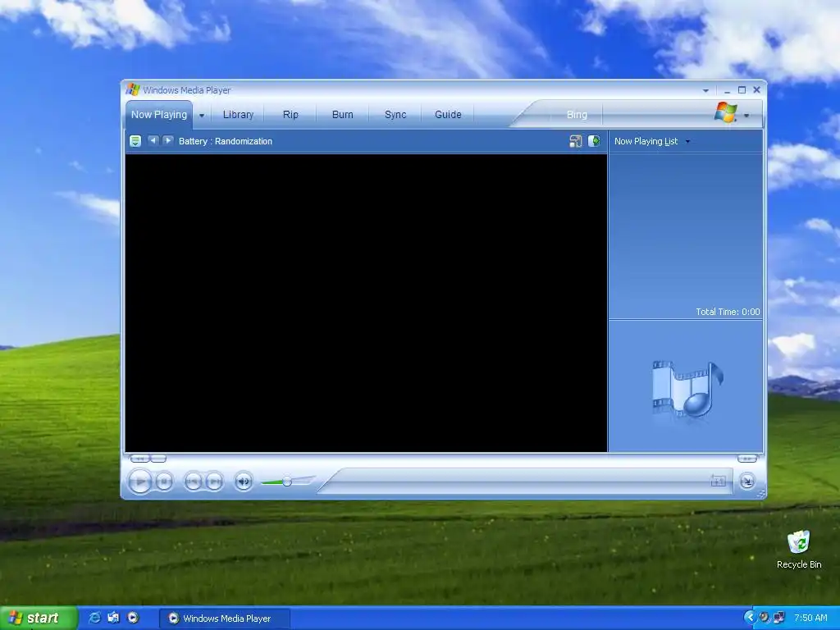Hide the playlist pane icon
This screenshot has height=630, width=840.
coord(594,141)
